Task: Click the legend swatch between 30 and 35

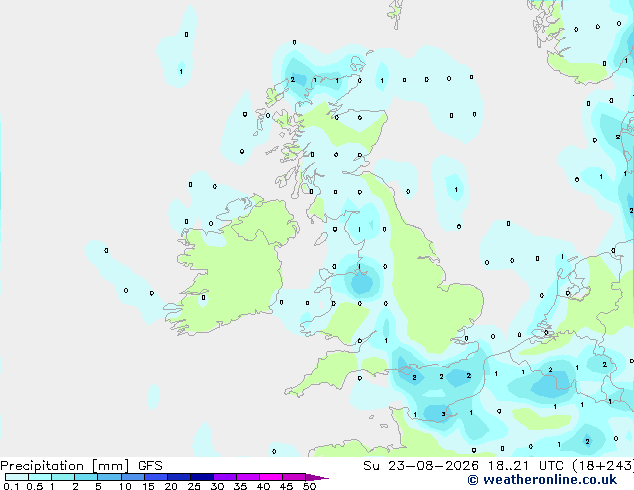Action: click(225, 477)
